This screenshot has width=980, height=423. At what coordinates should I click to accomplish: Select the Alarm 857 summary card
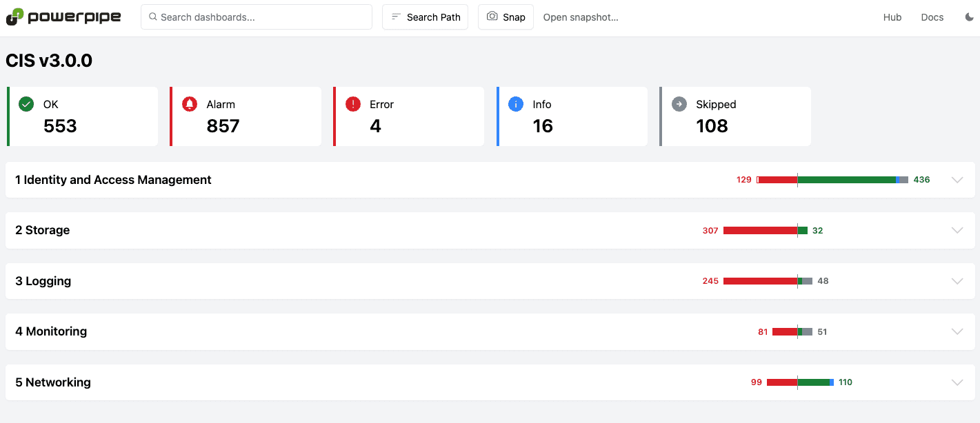coord(246,116)
